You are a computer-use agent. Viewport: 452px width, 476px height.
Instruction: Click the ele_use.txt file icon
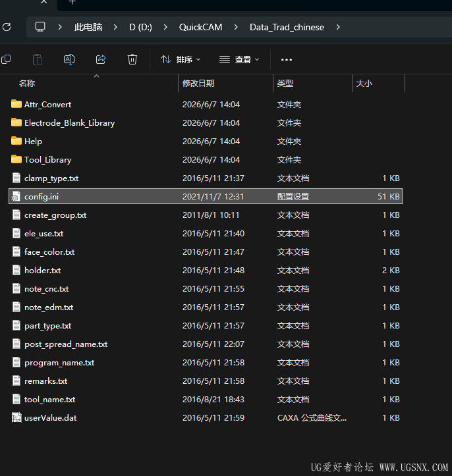(x=16, y=233)
